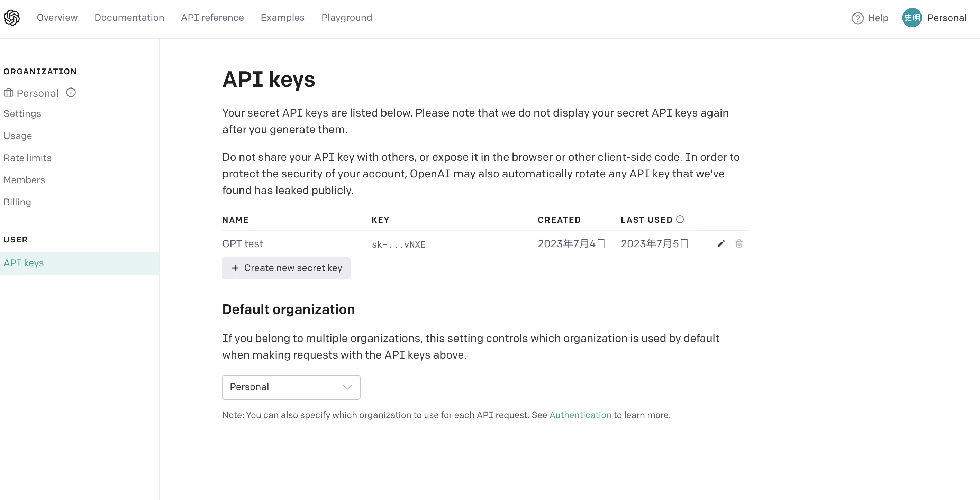
Task: Click Personal account name in header
Action: 946,18
